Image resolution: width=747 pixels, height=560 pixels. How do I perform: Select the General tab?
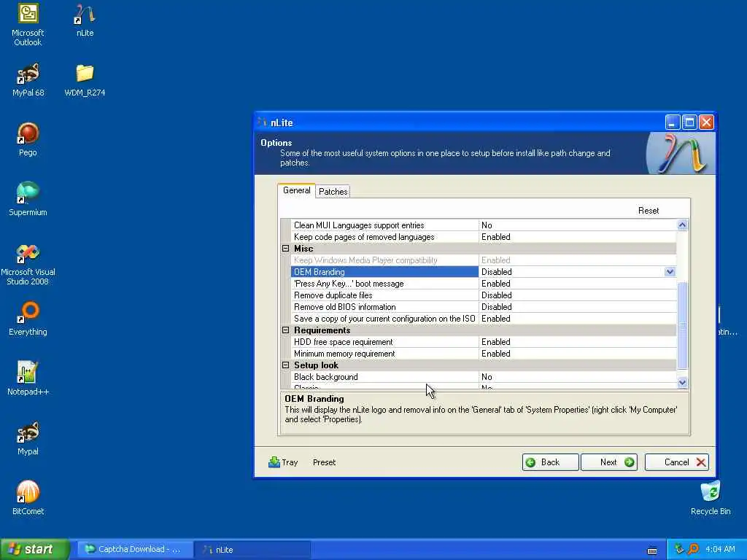pyautogui.click(x=296, y=190)
